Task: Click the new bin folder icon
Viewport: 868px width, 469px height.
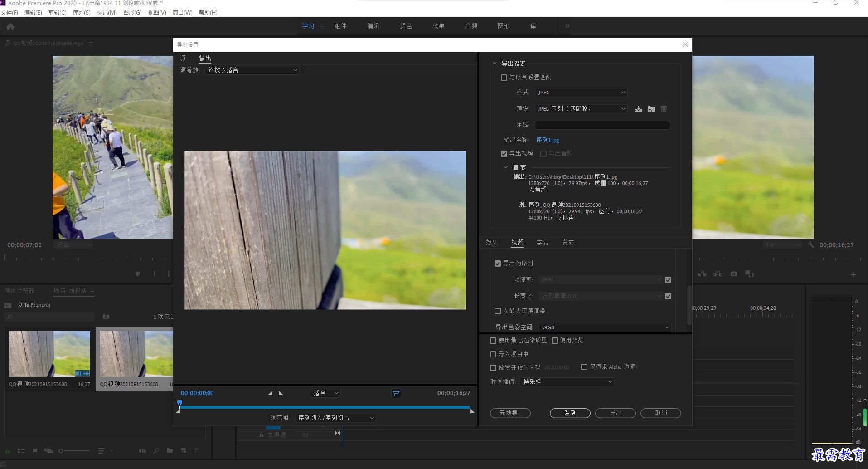Action: (x=170, y=451)
